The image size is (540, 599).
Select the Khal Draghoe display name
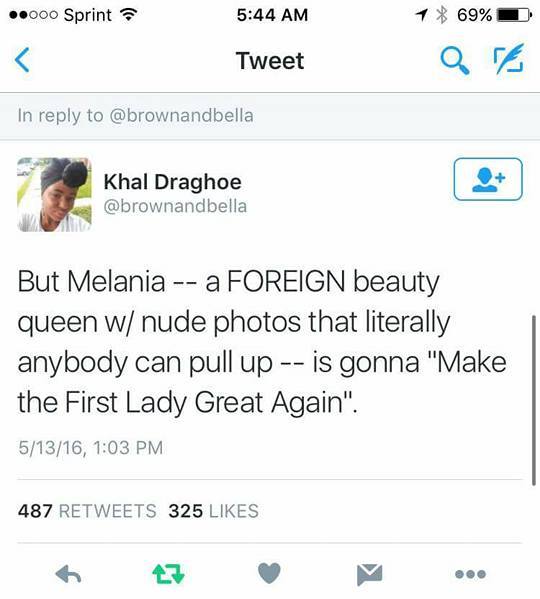(x=173, y=181)
